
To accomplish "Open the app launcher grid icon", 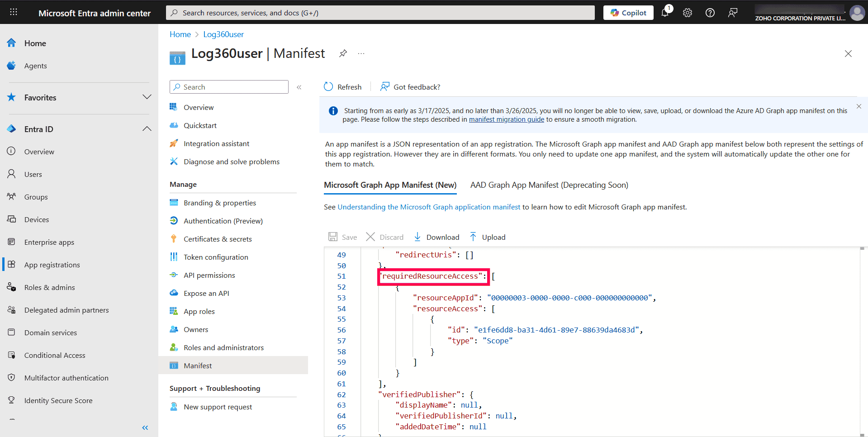I will click(x=13, y=12).
